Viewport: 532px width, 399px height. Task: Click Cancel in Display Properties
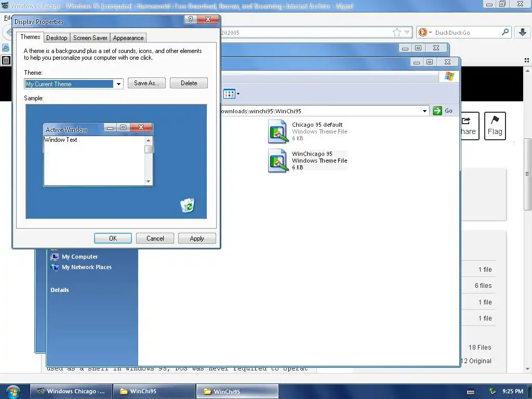tap(155, 238)
